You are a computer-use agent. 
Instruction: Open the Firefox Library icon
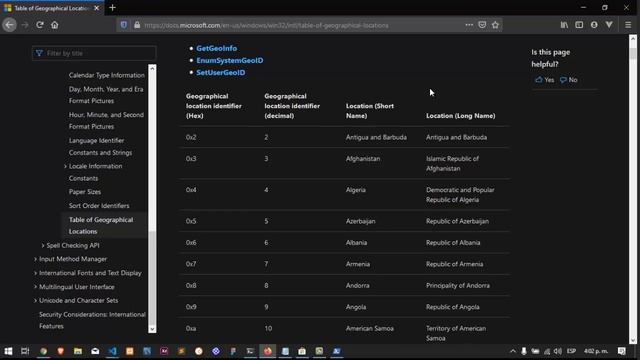tap(564, 25)
